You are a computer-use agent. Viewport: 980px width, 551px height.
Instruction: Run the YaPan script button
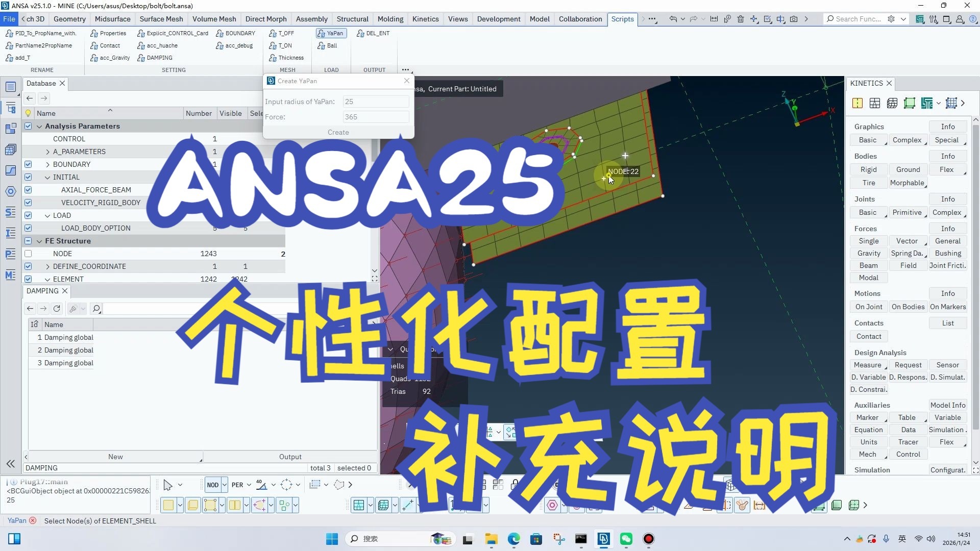pos(331,33)
